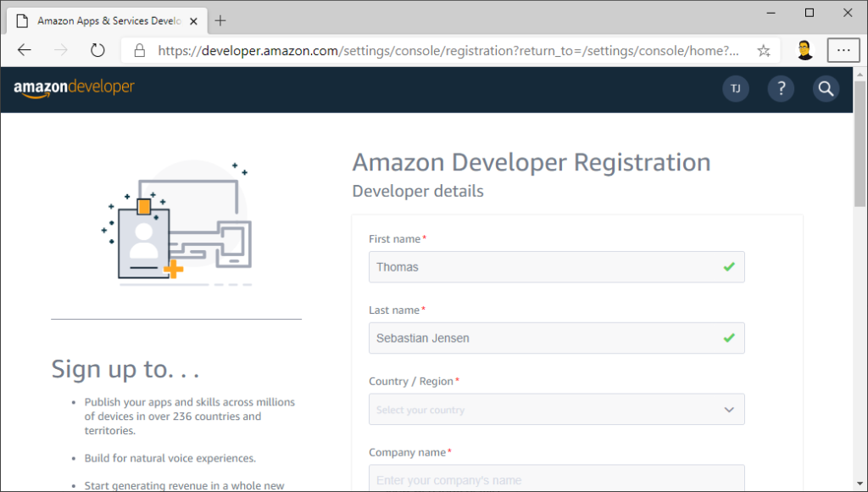Click the TJ account avatar
The height and width of the screenshot is (492, 868).
click(x=735, y=88)
